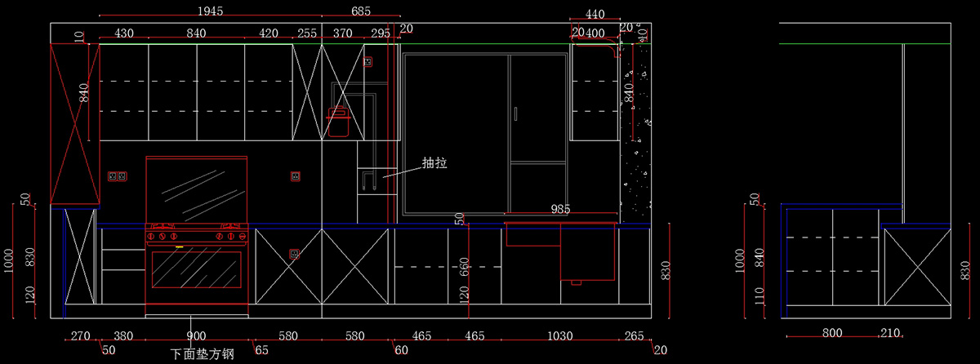The image size is (980, 364).
Task: Select the tall red crossed cabinet on the left
Action: [74, 123]
